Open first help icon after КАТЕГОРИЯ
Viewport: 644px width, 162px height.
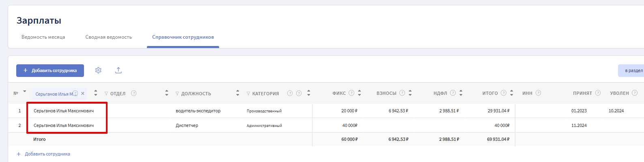pos(290,93)
